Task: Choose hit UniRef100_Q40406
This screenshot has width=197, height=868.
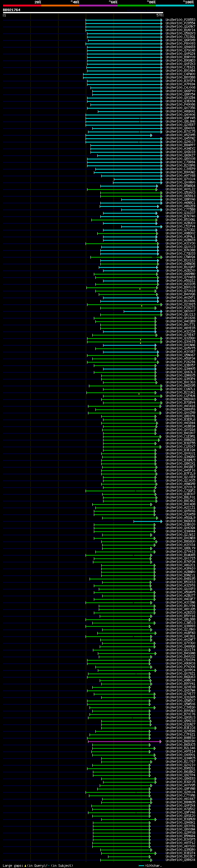Action: 180,115
